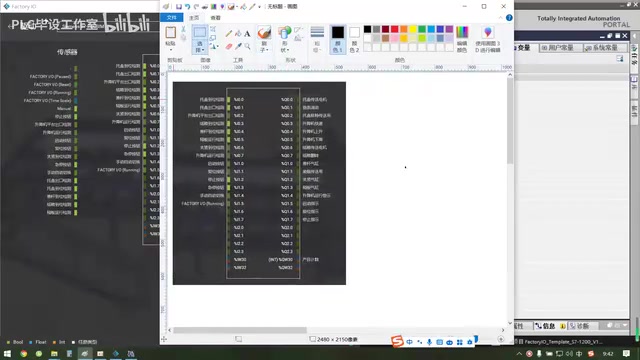Click the Resize icon in Image group
The height and width of the screenshot is (360, 640).
(x=213, y=38)
